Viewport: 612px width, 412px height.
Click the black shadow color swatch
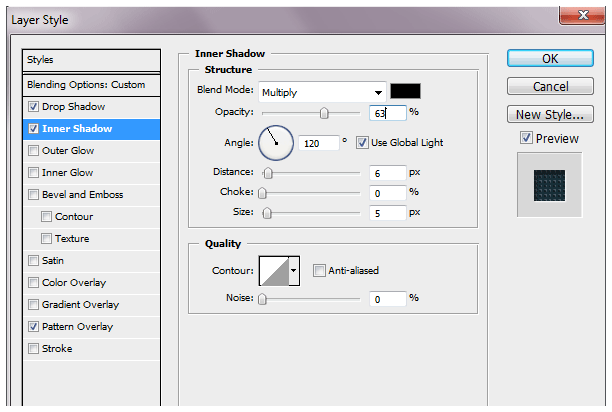[404, 92]
